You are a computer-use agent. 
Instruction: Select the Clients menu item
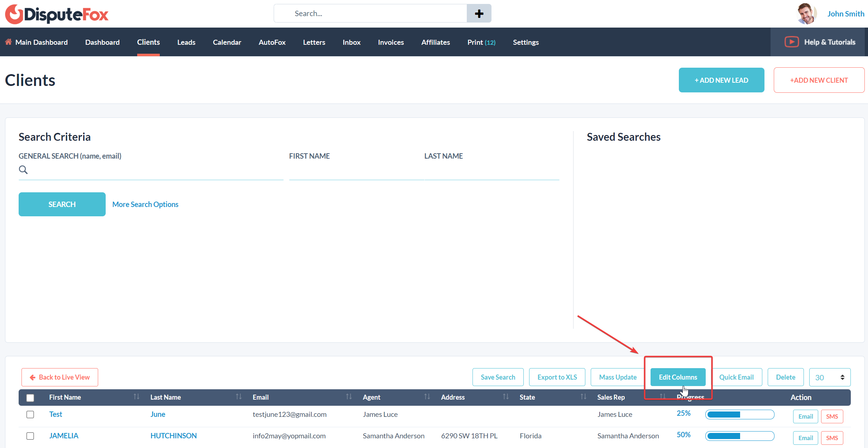pyautogui.click(x=148, y=42)
